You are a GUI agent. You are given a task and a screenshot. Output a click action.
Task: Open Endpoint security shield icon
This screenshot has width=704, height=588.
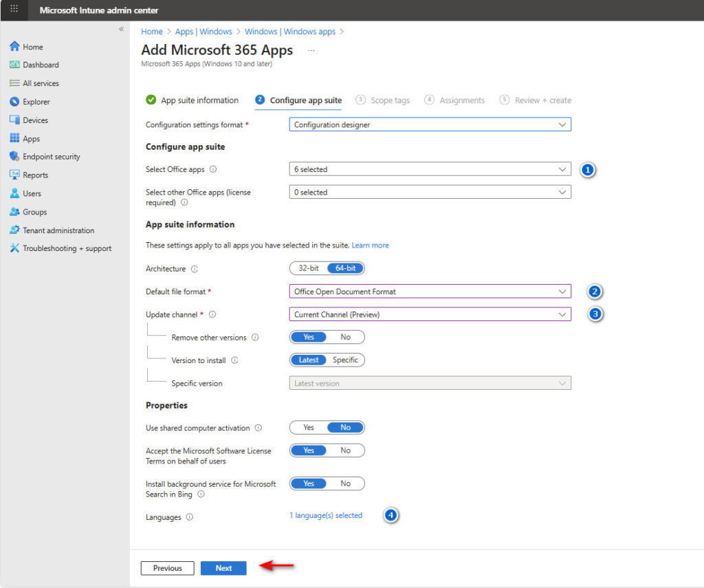14,157
